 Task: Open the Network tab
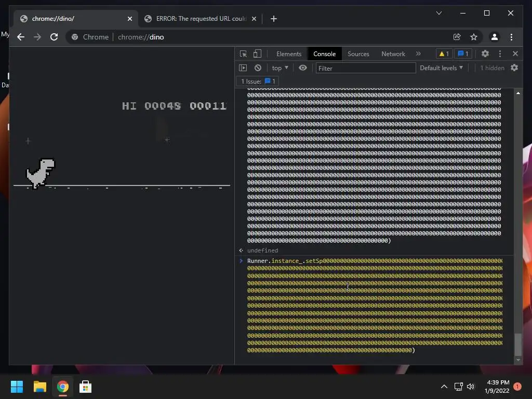tap(393, 54)
